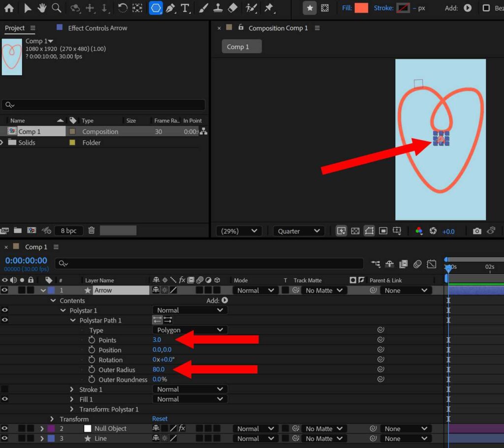Click the Comp 1 thumbnail in Project panel
The image size is (504, 448).
(x=12, y=57)
